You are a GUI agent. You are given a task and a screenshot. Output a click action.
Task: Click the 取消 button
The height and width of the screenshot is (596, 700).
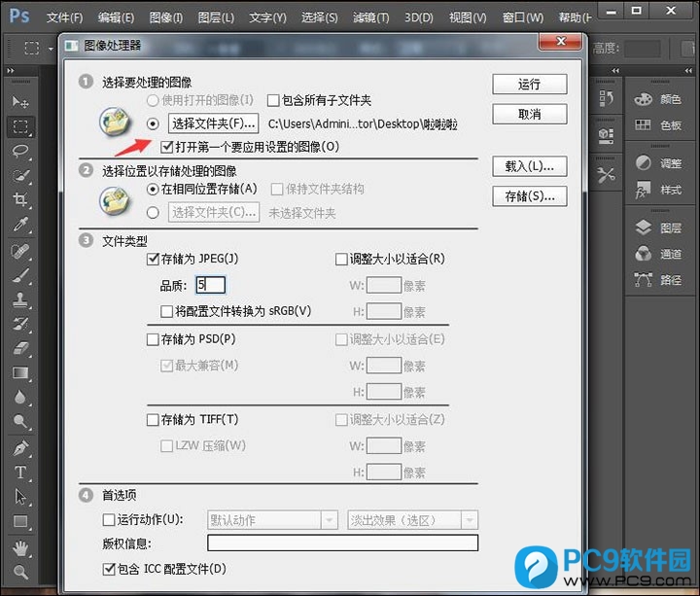(x=530, y=115)
